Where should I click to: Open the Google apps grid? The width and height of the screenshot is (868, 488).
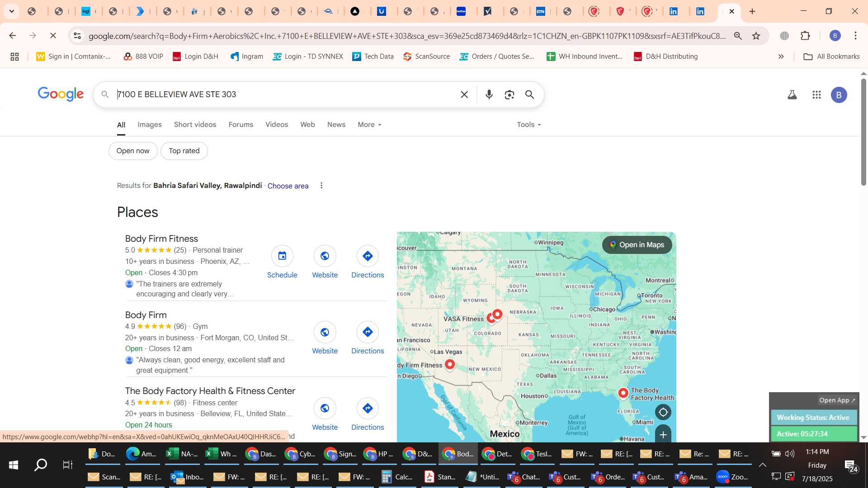pos(816,95)
